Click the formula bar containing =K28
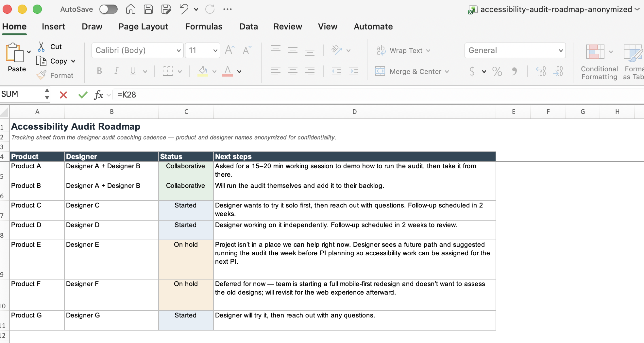Screen dimensions: 644x343 pyautogui.click(x=379, y=95)
